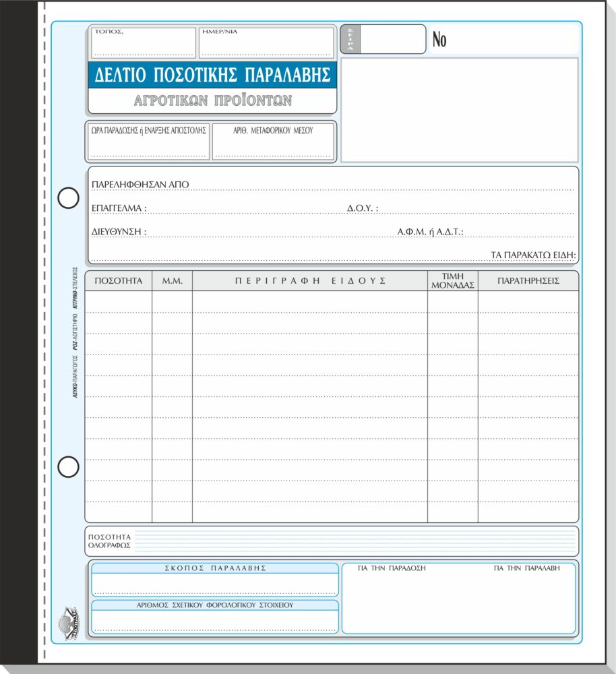Click the ΗΜΕΡ/ΝΙΑ date field

[x=266, y=43]
